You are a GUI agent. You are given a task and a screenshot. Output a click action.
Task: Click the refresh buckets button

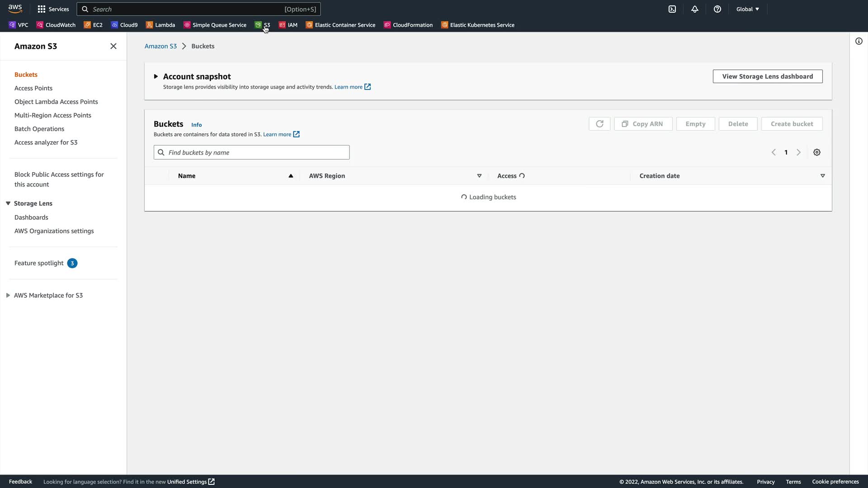(x=599, y=124)
